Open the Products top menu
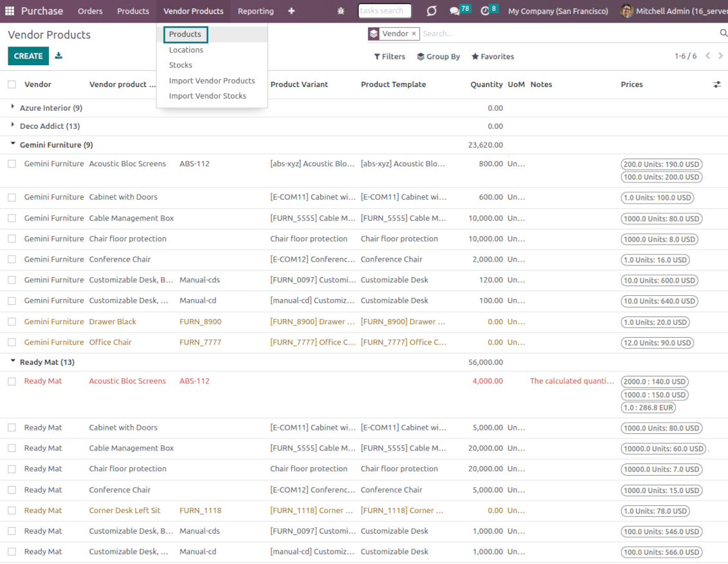Viewport: 728px width, 564px height. [133, 11]
